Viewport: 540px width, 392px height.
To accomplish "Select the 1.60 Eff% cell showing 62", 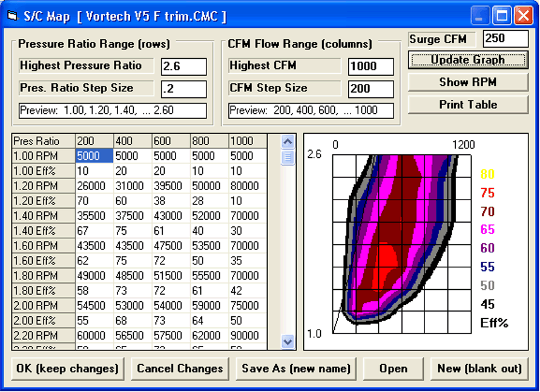I will 94,261.
